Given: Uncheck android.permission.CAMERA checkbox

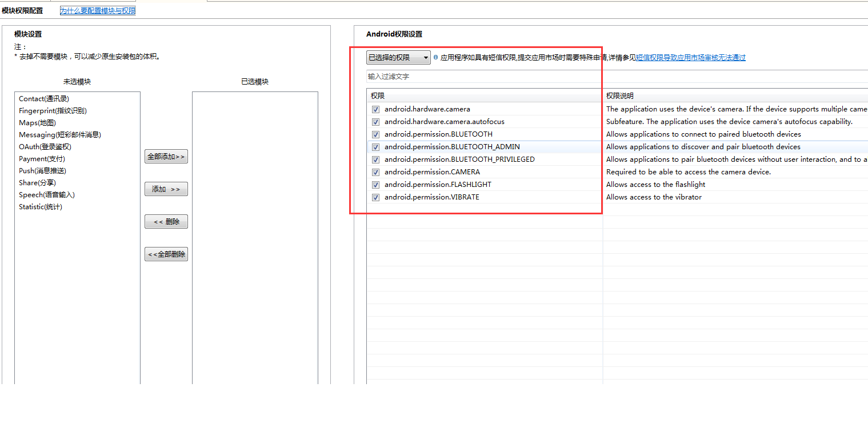Looking at the screenshot, I should click(376, 172).
